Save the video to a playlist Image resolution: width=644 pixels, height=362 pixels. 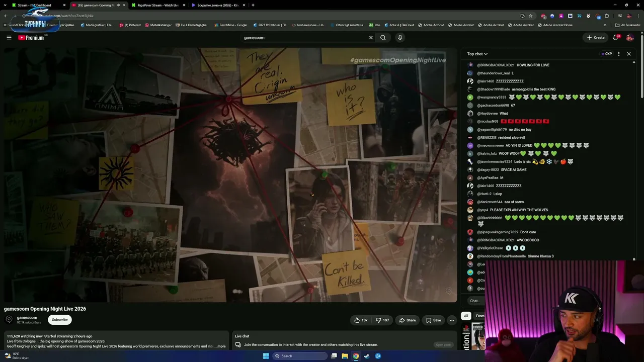(434, 320)
